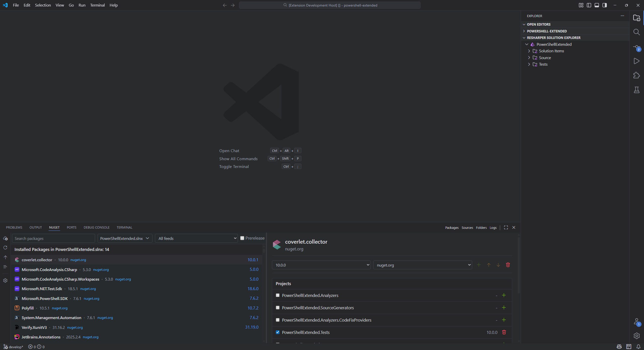Uncheck the PowerShellExtended.Tests project box

pos(278,332)
